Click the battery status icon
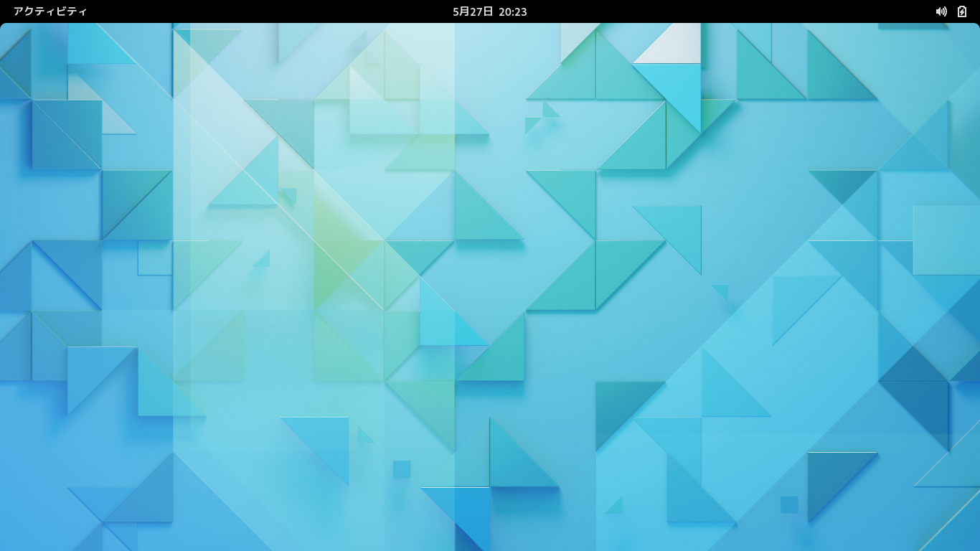 [x=962, y=11]
